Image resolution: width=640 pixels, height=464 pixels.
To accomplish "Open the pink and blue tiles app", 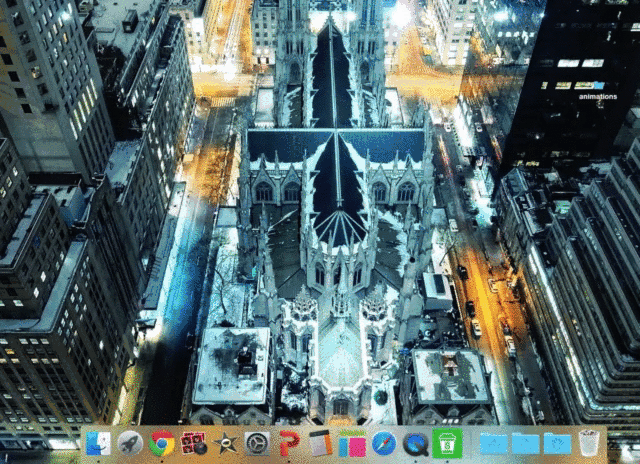I will pos(352,444).
